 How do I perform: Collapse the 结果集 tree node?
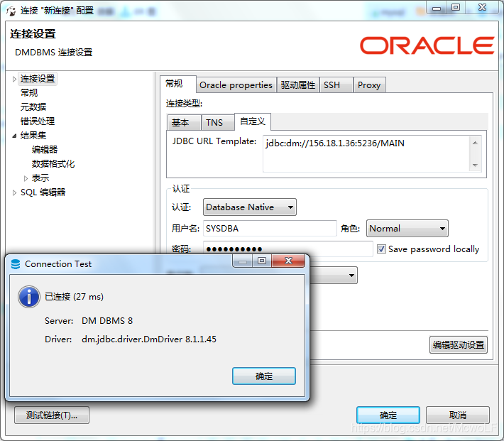coord(14,136)
